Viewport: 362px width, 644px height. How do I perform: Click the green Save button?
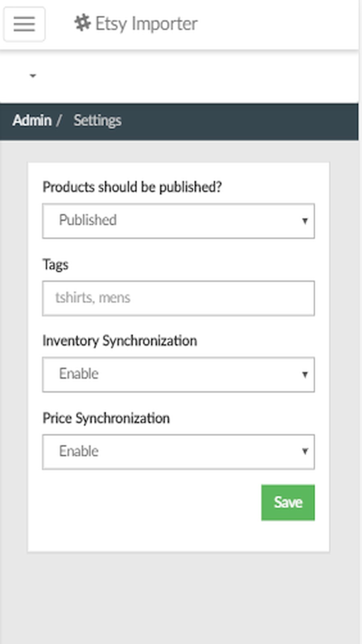pos(288,502)
